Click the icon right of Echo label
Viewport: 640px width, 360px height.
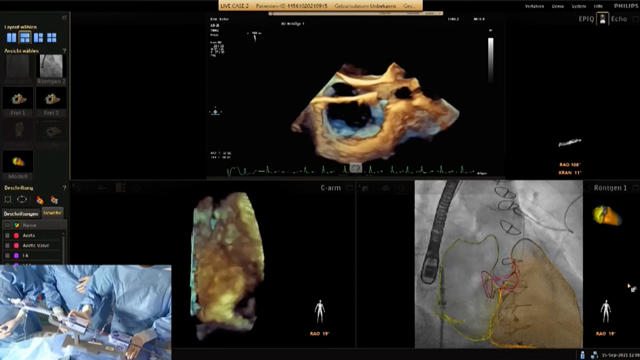coord(636,19)
